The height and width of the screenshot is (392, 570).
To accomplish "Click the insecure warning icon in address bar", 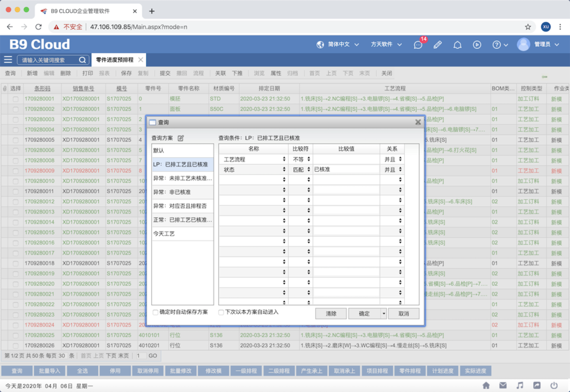I will tap(56, 27).
